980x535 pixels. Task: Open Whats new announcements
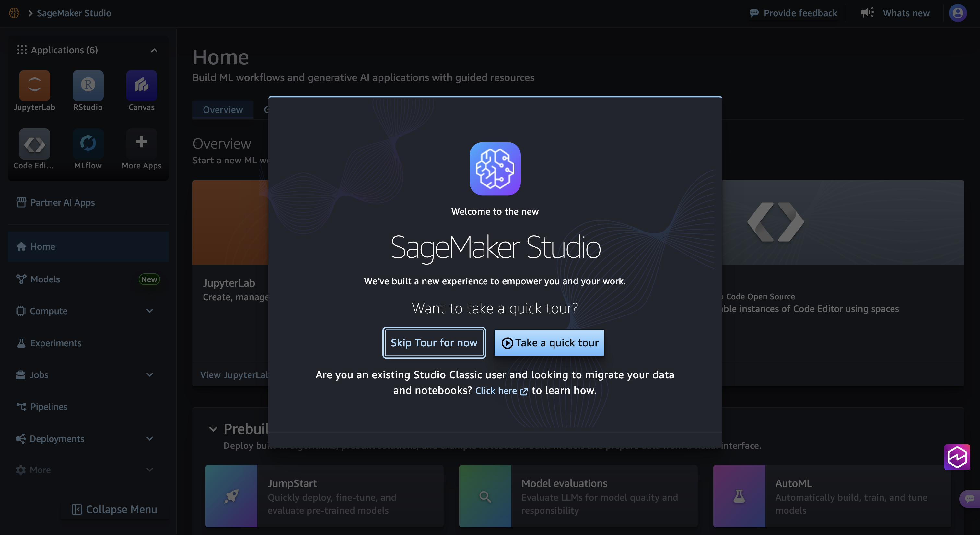pyautogui.click(x=895, y=13)
